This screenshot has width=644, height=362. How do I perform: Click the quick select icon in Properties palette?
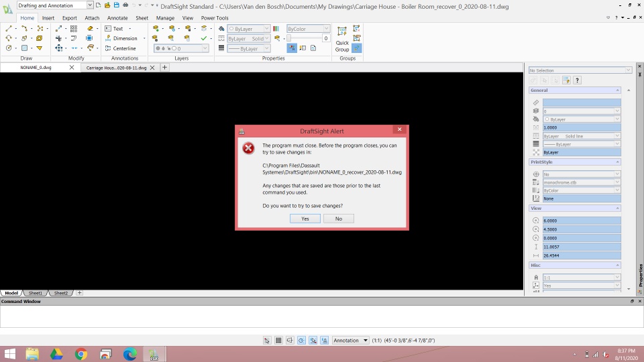point(566,80)
